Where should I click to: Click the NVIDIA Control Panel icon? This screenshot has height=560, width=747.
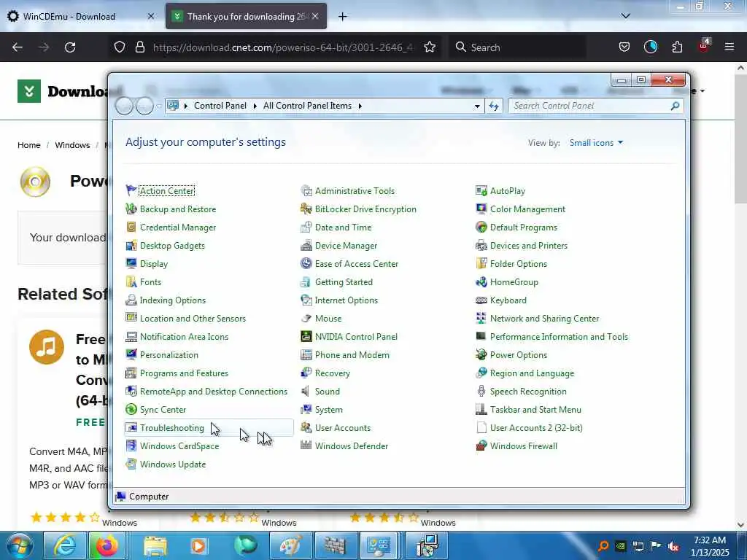pos(306,337)
